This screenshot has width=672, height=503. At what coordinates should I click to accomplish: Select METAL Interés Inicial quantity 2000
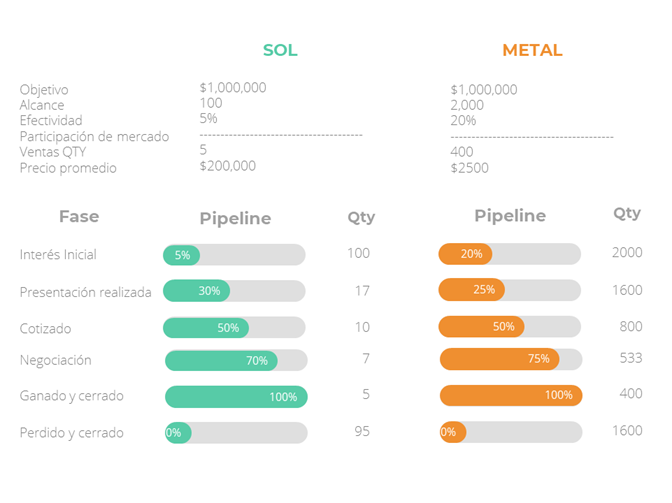click(x=627, y=253)
